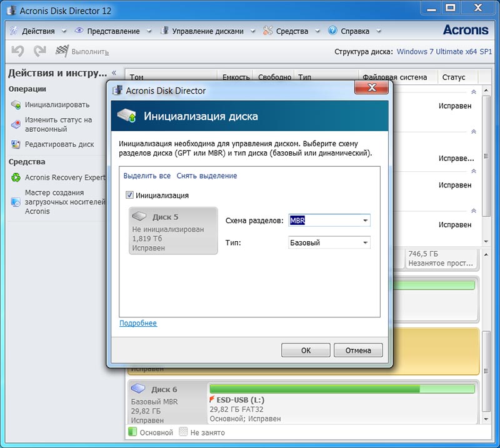This screenshot has width=500, height=448.
Task: Click Мастер создания загрузочных носителей Acronis
Action: pos(65,202)
